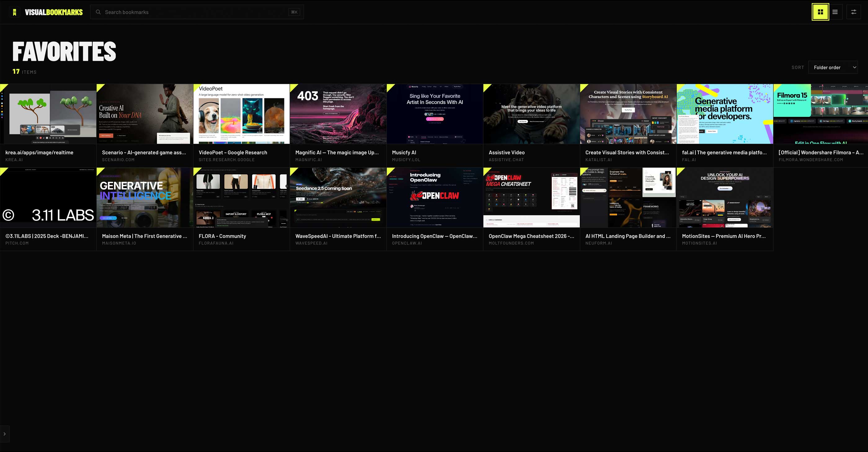Click the MotionSites Premium AI Hero title
Viewport: 868px width, 452px height.
(x=724, y=236)
